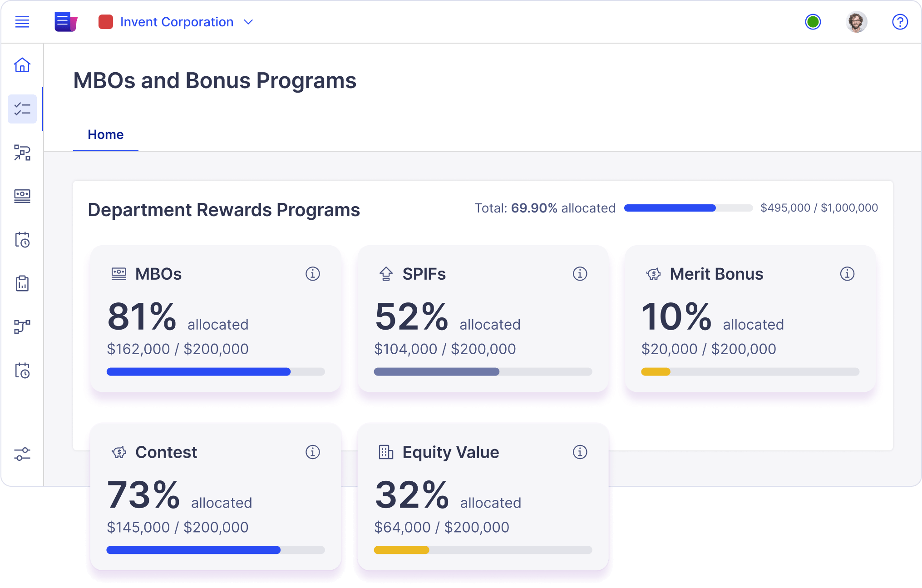Click the green status indicator circle

click(x=813, y=21)
